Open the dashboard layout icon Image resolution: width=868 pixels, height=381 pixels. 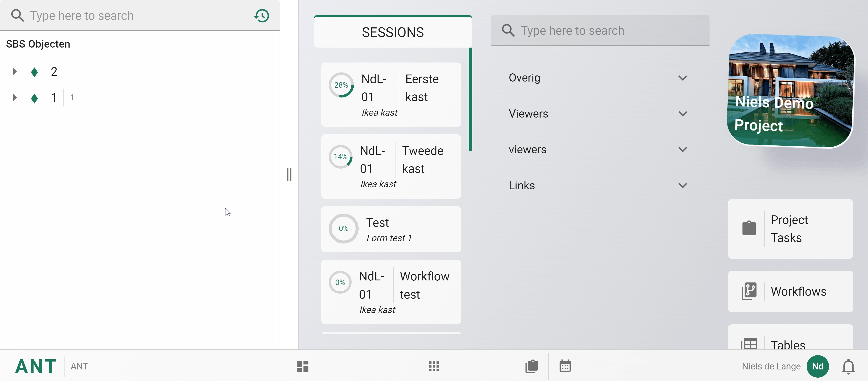pos(303,366)
